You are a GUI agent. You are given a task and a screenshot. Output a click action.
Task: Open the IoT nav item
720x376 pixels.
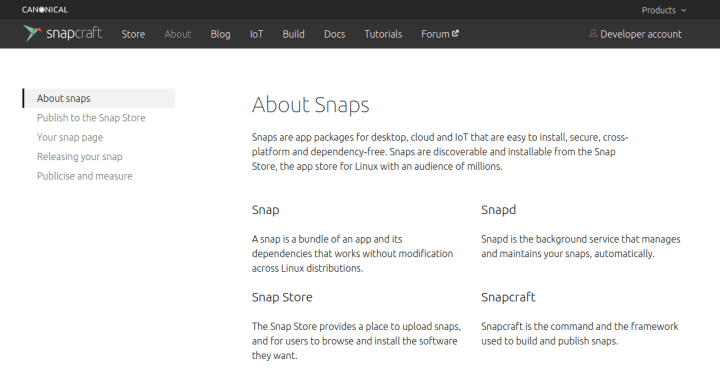(256, 34)
